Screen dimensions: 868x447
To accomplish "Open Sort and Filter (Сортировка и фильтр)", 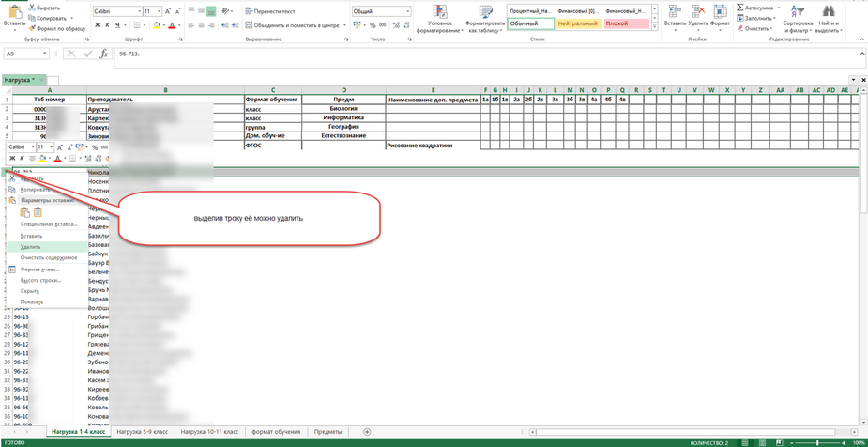I will click(x=797, y=19).
